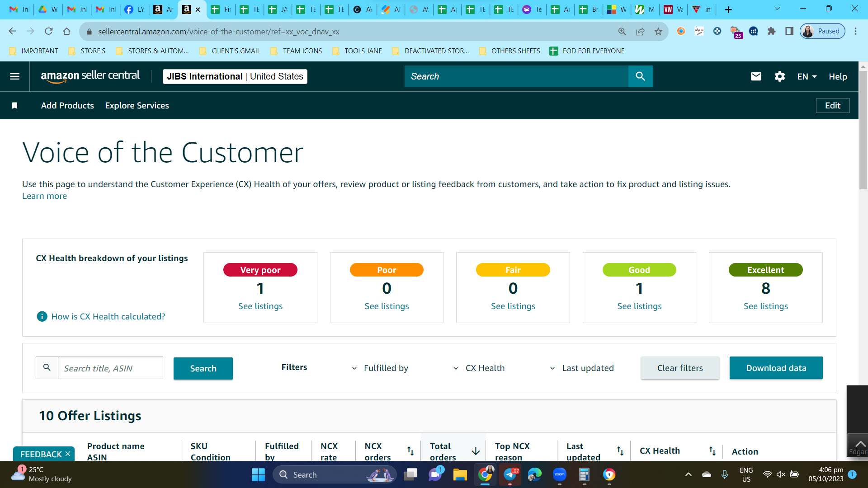The height and width of the screenshot is (488, 868).
Task: Expand the EN language dropdown
Action: point(807,76)
